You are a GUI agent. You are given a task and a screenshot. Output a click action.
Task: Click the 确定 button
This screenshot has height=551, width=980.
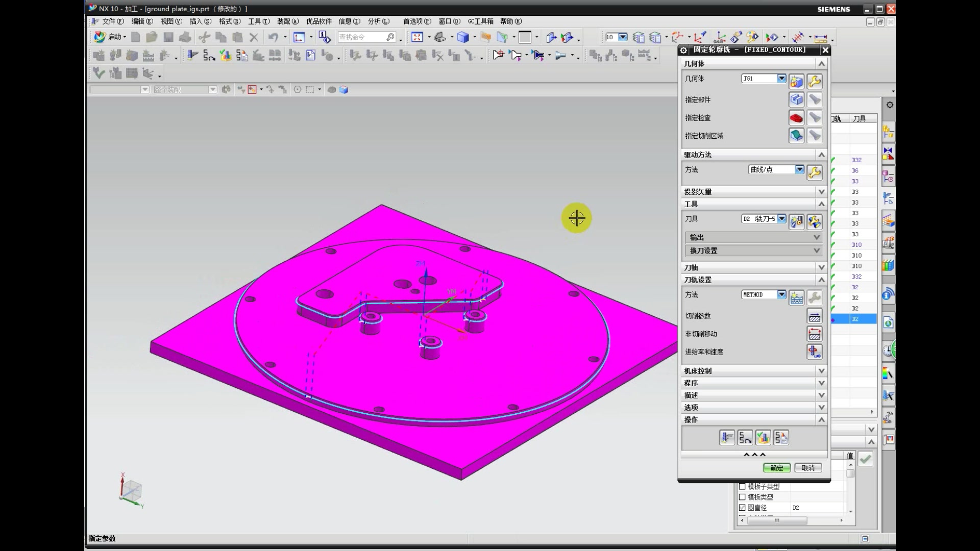776,468
